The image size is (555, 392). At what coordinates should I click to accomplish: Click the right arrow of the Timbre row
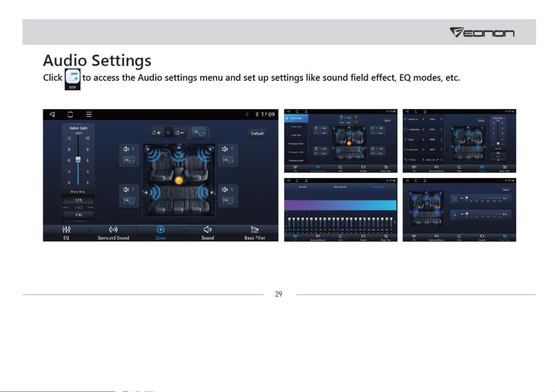441,160
